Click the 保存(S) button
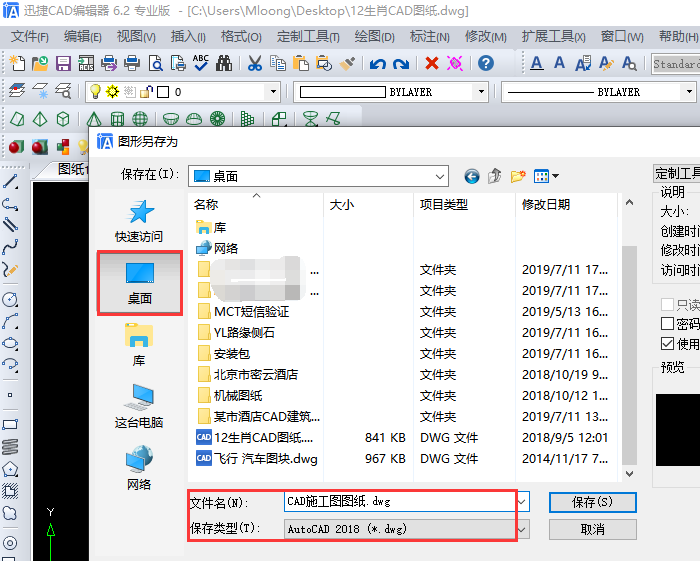 pyautogui.click(x=592, y=503)
